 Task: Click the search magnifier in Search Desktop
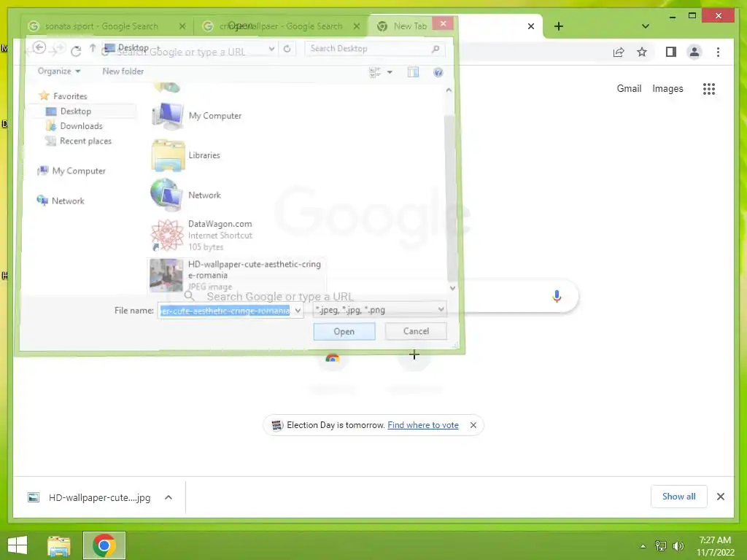[436, 49]
